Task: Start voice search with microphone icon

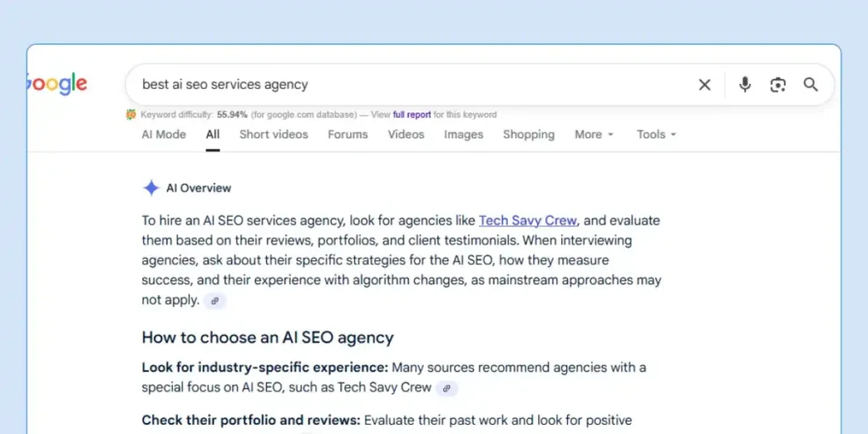Action: 744,85
